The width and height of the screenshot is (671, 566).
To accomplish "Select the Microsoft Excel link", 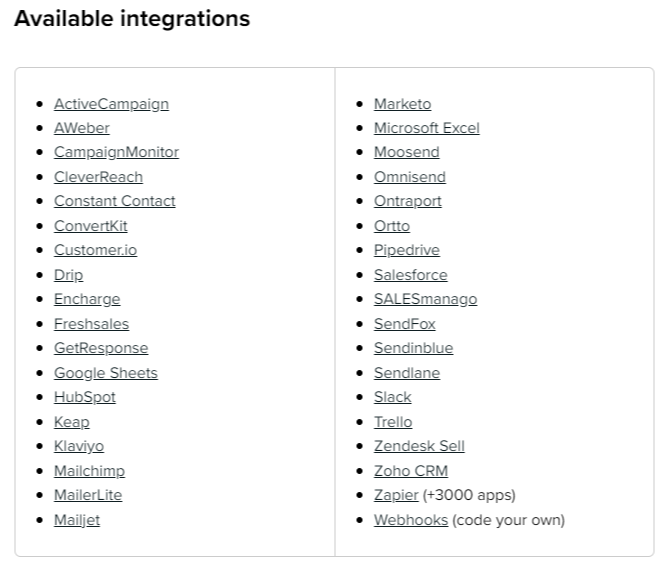I will 427,128.
